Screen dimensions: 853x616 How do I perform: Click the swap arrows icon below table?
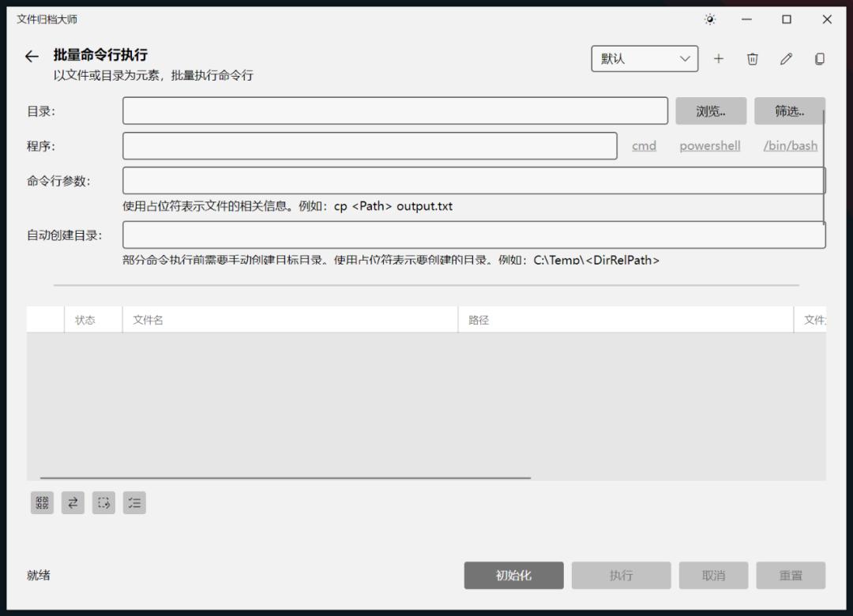tap(73, 502)
